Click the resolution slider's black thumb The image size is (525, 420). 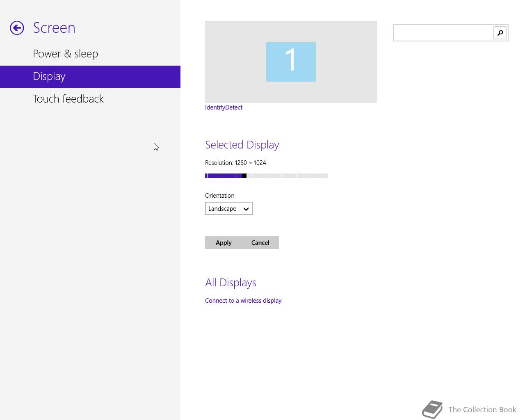pyautogui.click(x=244, y=176)
